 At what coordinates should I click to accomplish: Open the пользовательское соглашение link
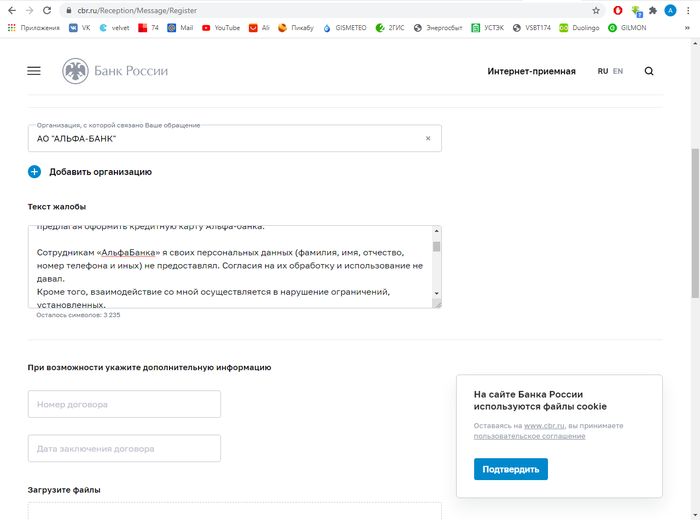pyautogui.click(x=529, y=436)
